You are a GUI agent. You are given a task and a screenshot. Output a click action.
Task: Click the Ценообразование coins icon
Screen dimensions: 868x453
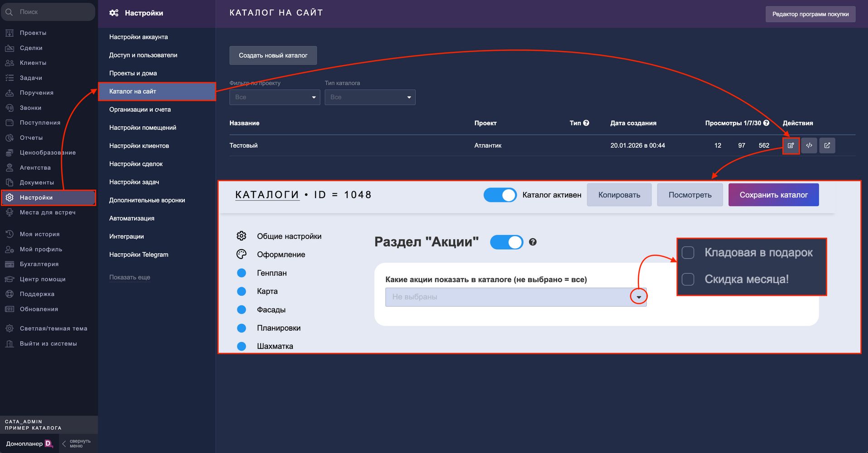point(10,152)
